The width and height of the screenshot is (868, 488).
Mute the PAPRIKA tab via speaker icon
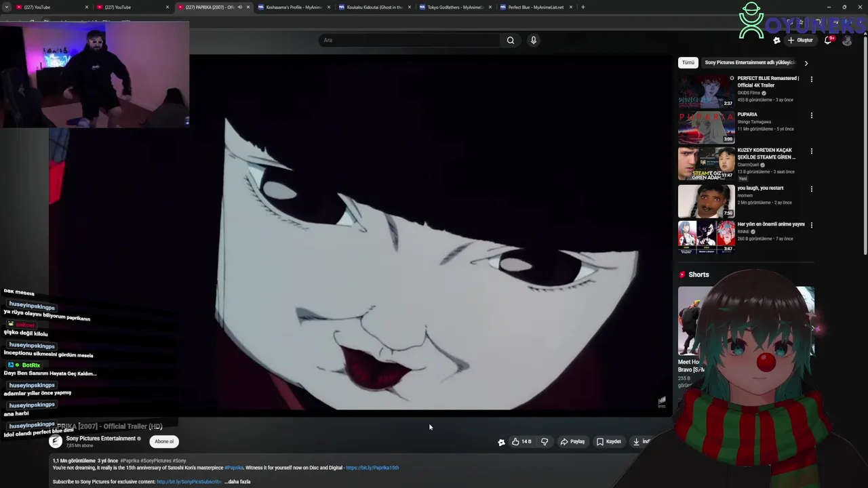click(x=239, y=7)
